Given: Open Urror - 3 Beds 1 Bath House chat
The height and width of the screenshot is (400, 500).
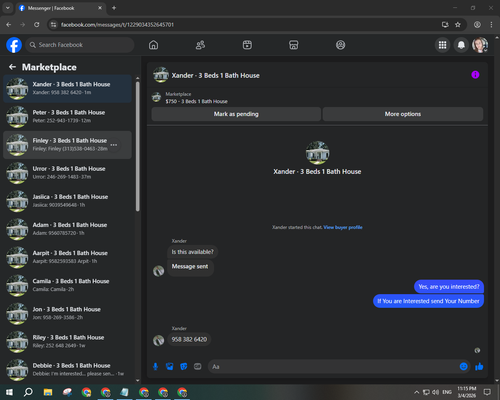Looking at the screenshot, I should click(67, 173).
